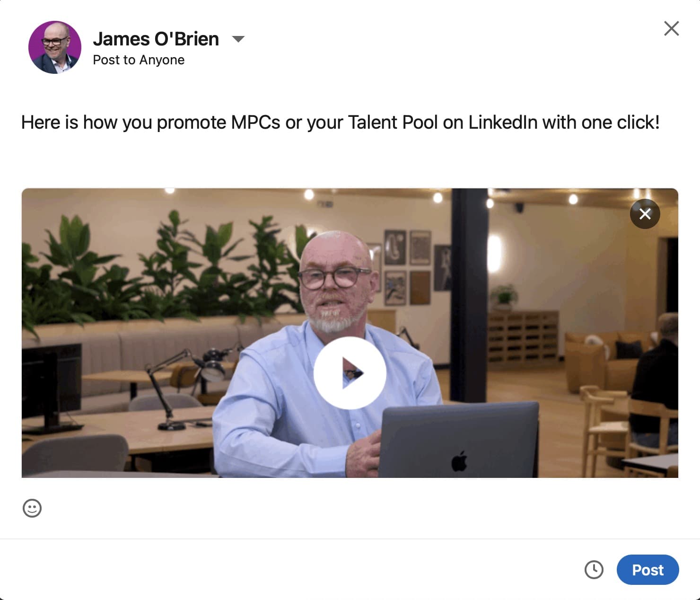Click the clock icon to schedule post
Screen dimensions: 700x600
594,570
